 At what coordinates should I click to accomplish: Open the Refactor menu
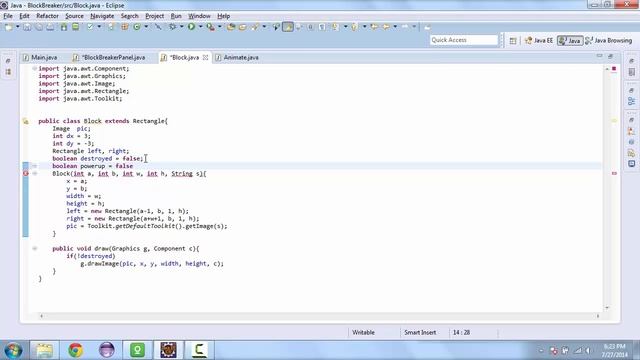click(47, 16)
